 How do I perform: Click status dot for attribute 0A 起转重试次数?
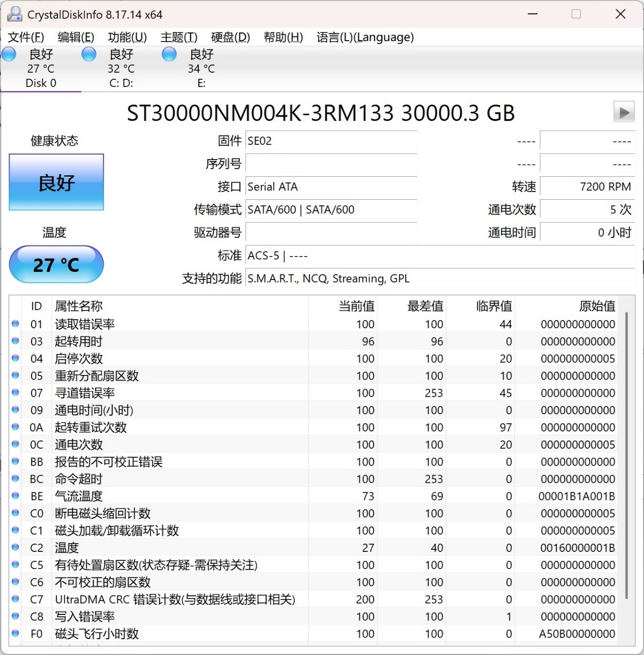click(x=15, y=427)
